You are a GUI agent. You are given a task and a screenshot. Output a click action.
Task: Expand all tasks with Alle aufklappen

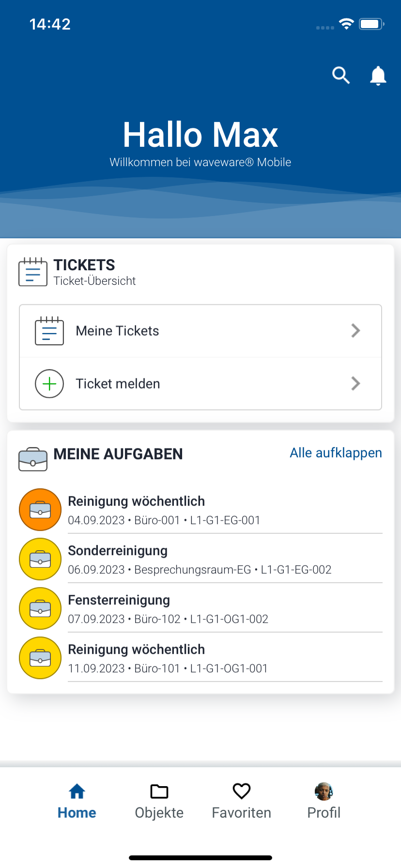pos(336,453)
